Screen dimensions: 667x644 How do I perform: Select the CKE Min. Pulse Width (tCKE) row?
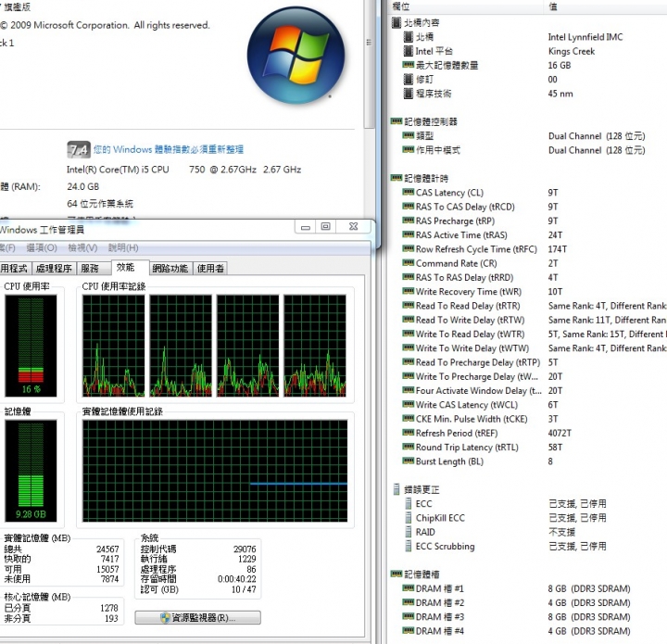click(x=527, y=419)
